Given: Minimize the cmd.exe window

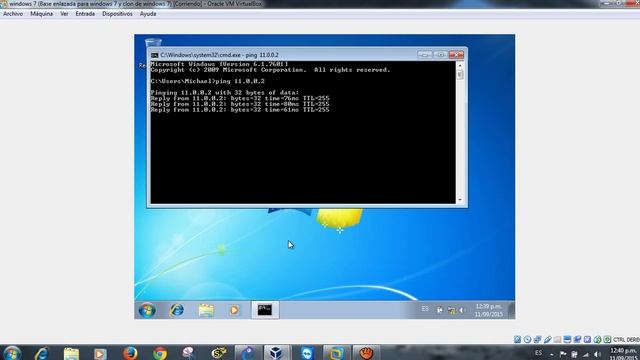Looking at the screenshot, I should click(424, 54).
